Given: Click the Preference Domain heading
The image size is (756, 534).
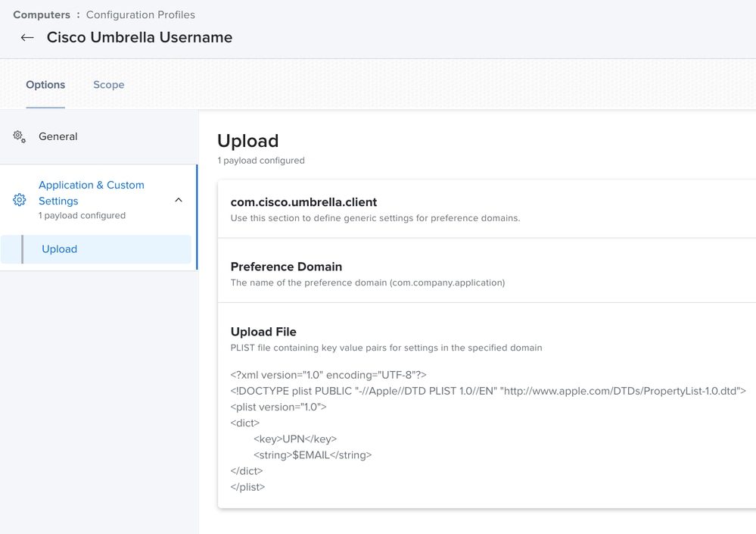Looking at the screenshot, I should pos(286,267).
